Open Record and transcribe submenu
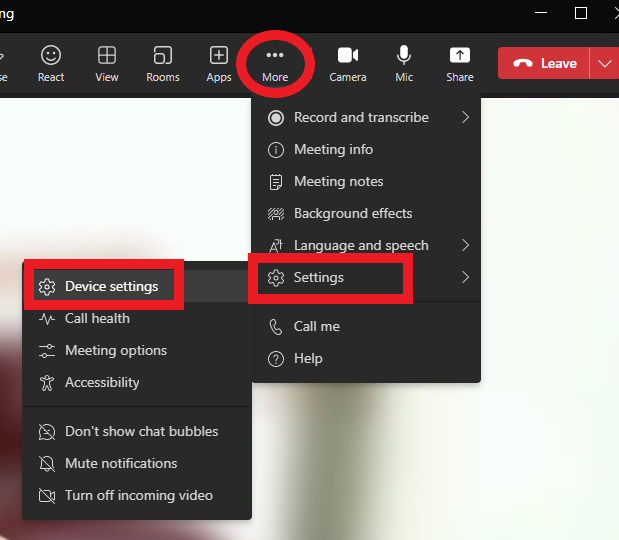 366,118
